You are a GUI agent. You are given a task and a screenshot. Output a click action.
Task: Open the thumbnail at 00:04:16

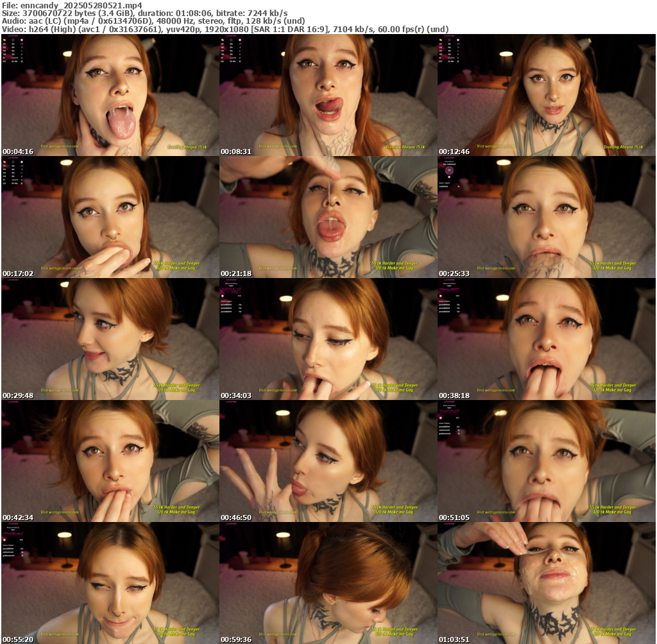pyautogui.click(x=110, y=95)
